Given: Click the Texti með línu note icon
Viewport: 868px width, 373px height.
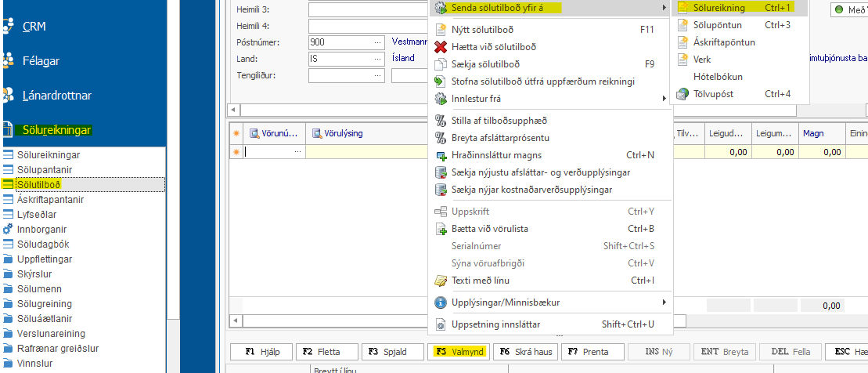Looking at the screenshot, I should (x=439, y=281).
